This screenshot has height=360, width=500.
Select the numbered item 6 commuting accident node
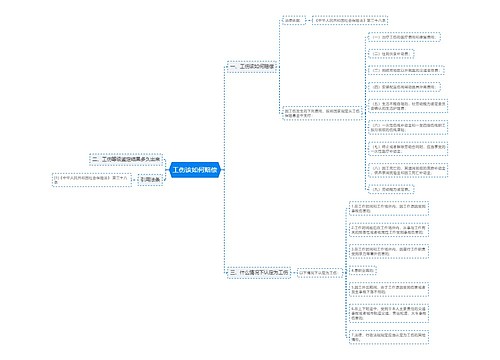tap(389, 313)
